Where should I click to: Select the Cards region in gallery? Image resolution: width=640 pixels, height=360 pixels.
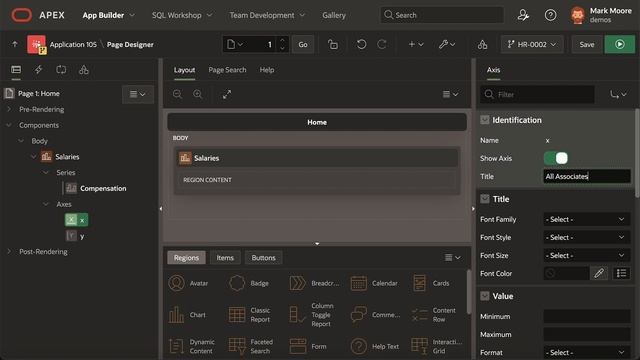431,283
